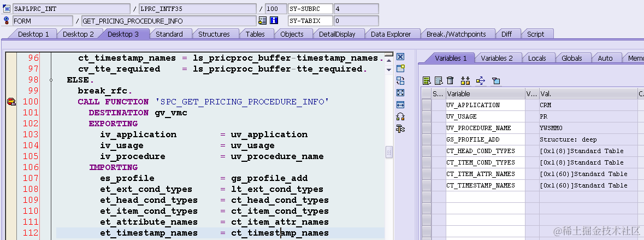Click the save variables arrows icon
Image resolution: width=644 pixels, height=240 pixels.
(x=465, y=80)
